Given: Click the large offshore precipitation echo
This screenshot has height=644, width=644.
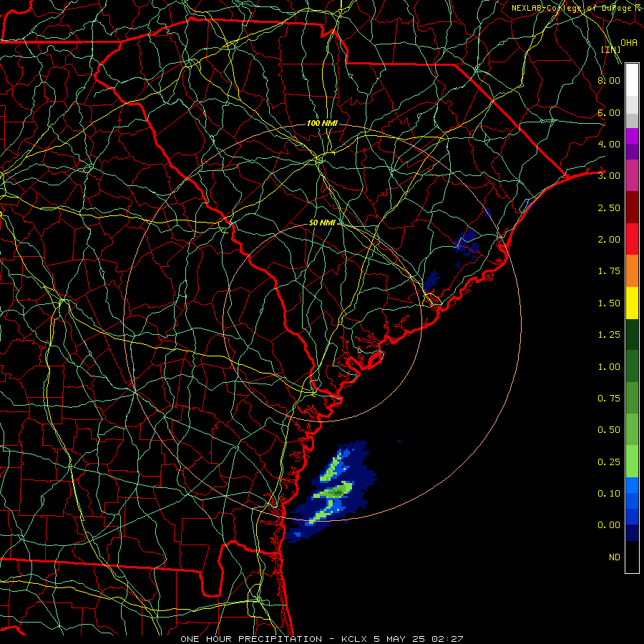Looking at the screenshot, I should (x=332, y=493).
